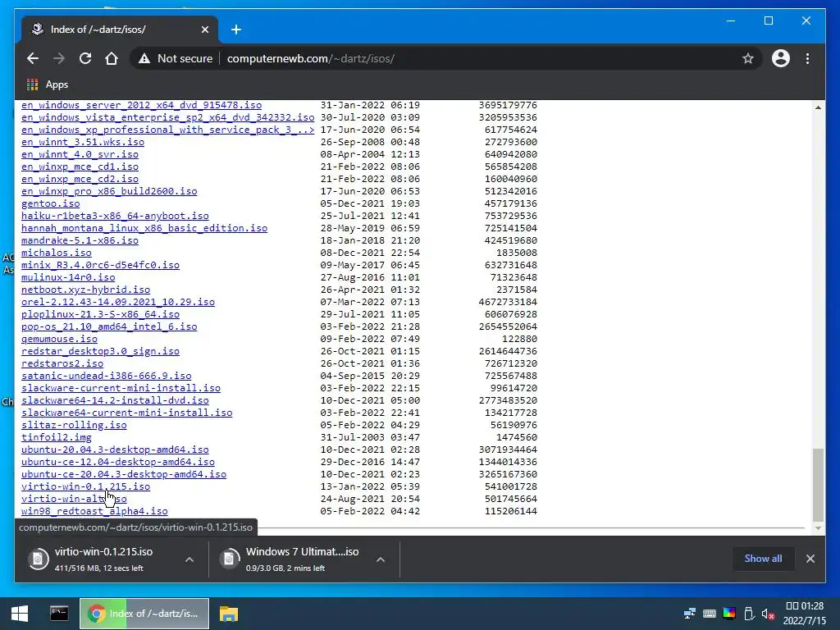This screenshot has height=630, width=840.
Task: Click the address bar URL
Action: pyautogui.click(x=311, y=58)
